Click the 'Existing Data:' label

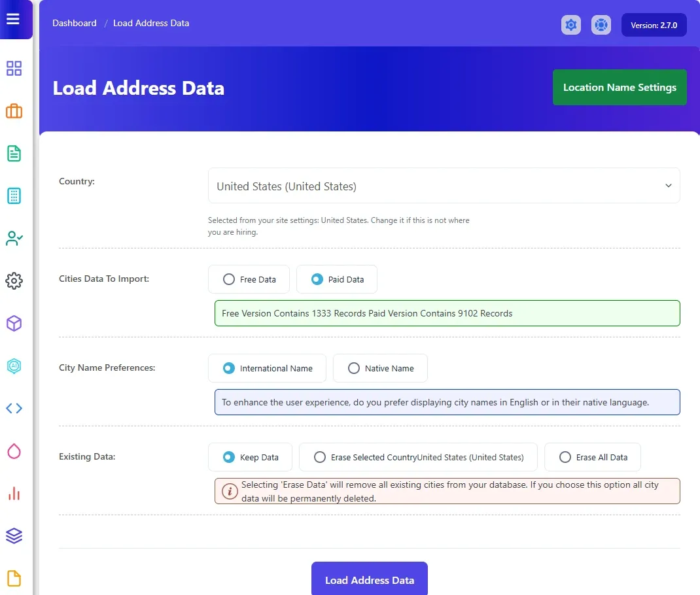pos(87,457)
